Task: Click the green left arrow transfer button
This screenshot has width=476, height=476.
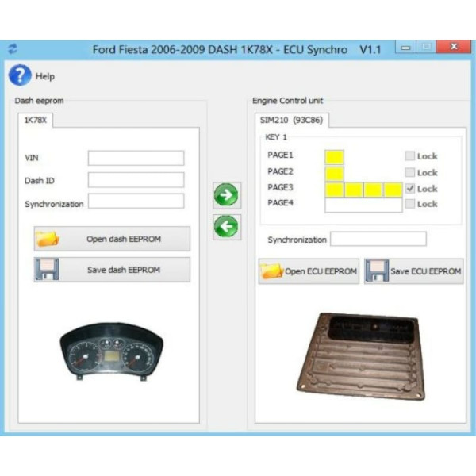Action: pos(227,227)
